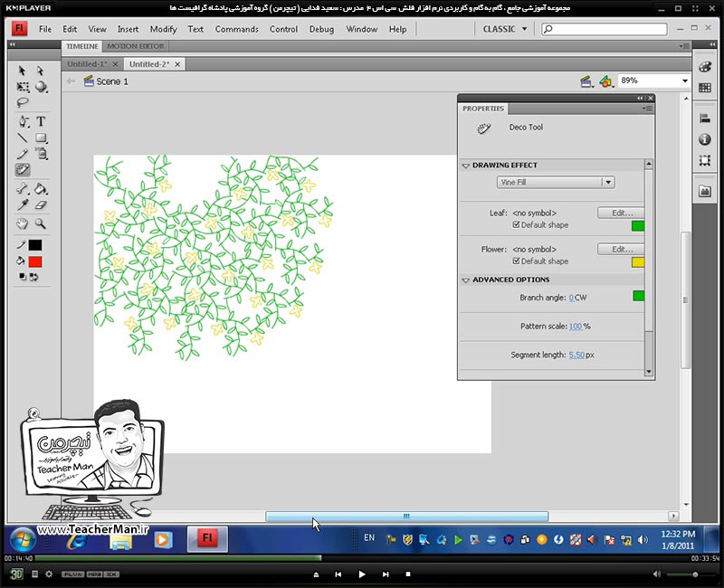This screenshot has width=724, height=588.
Task: Click the Edit Symbols icon
Action: (x=606, y=81)
